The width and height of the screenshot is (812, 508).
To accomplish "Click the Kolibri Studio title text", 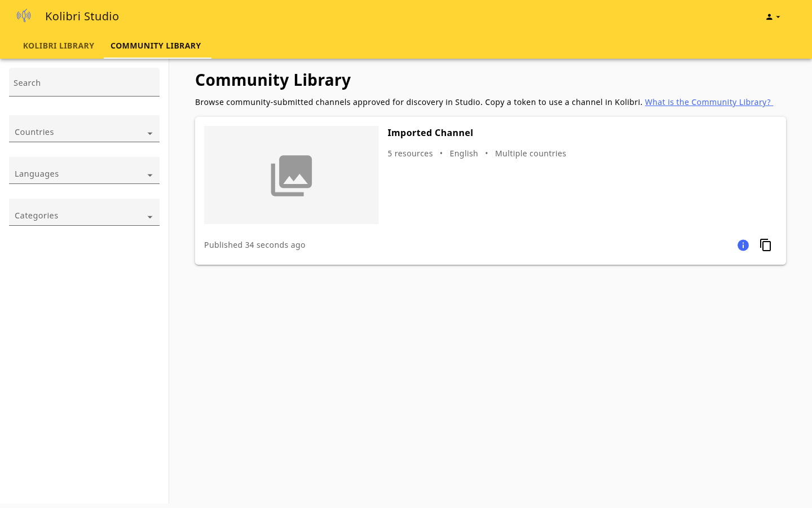I will [x=82, y=16].
